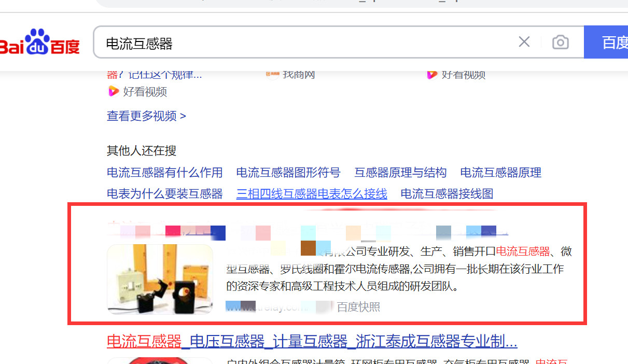Screen dimensions: 628x364
Task: Click the current transformer product thumbnail
Action: [160, 279]
